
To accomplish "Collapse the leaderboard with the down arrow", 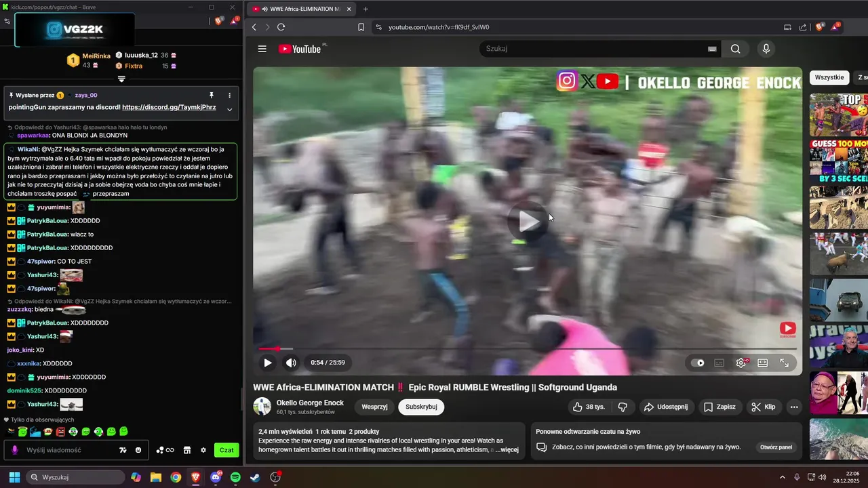I will coord(121,79).
